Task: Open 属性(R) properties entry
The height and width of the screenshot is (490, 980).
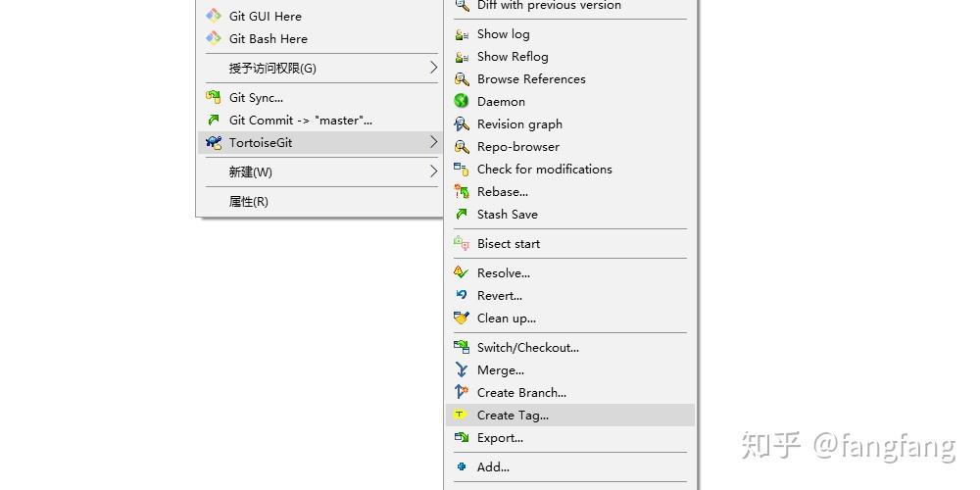Action: point(248,202)
